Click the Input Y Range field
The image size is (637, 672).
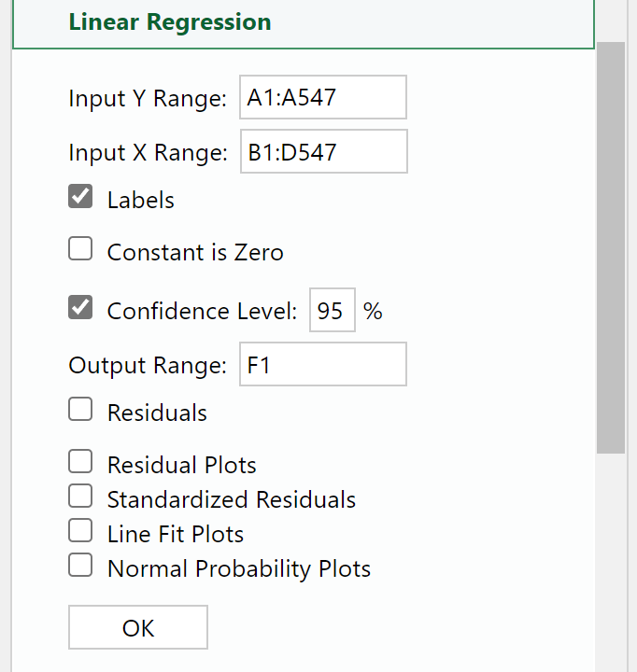pos(322,98)
